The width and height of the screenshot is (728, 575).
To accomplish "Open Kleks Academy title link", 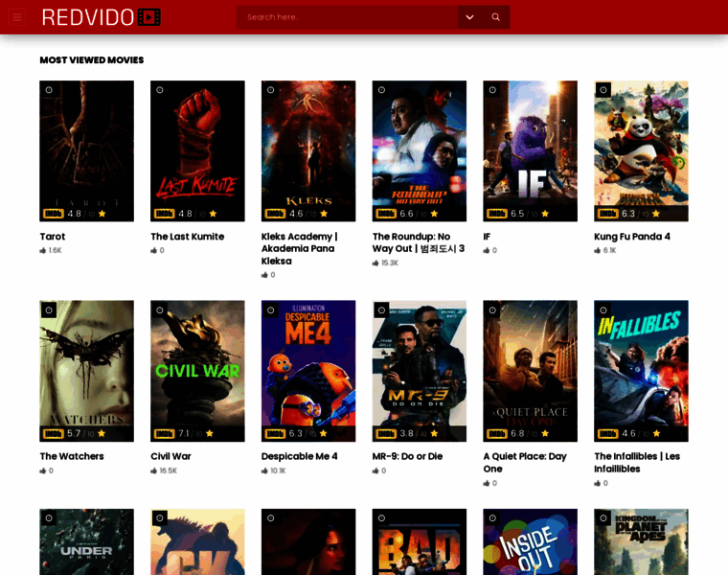I will (x=300, y=248).
